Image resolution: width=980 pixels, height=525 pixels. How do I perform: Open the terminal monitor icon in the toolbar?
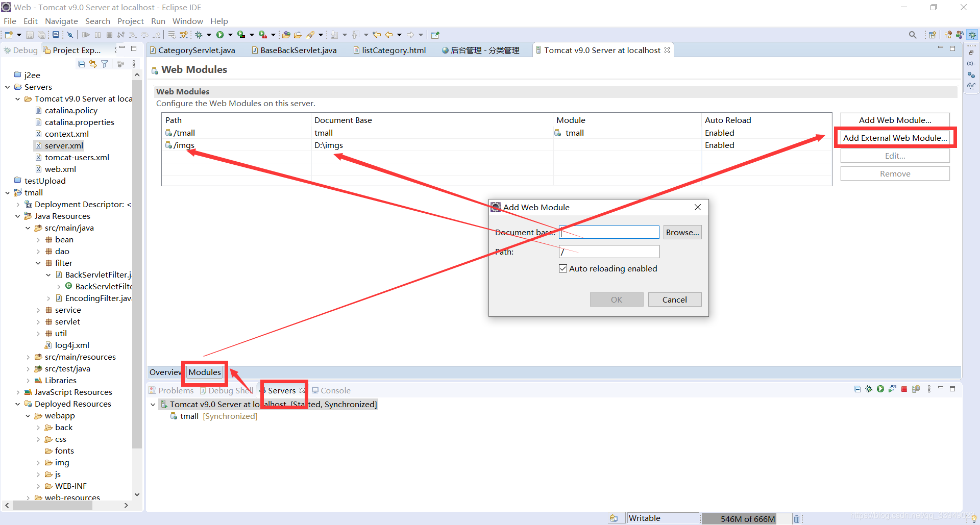tap(56, 35)
